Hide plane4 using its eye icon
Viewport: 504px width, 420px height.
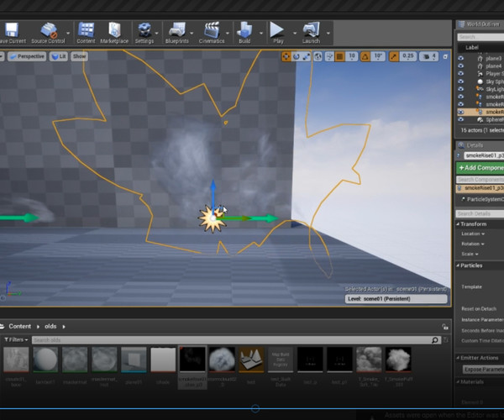(461, 66)
